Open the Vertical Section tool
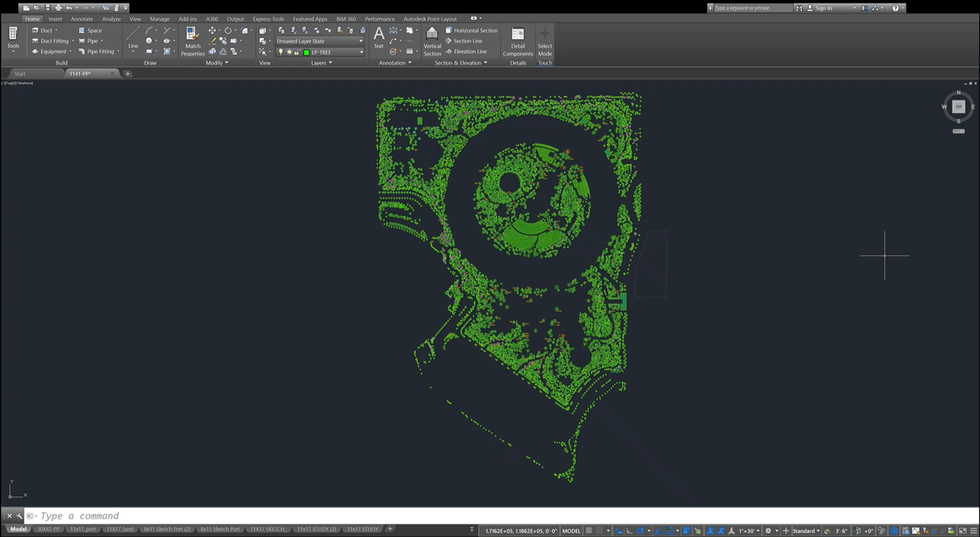The height and width of the screenshot is (537, 980). (x=432, y=41)
